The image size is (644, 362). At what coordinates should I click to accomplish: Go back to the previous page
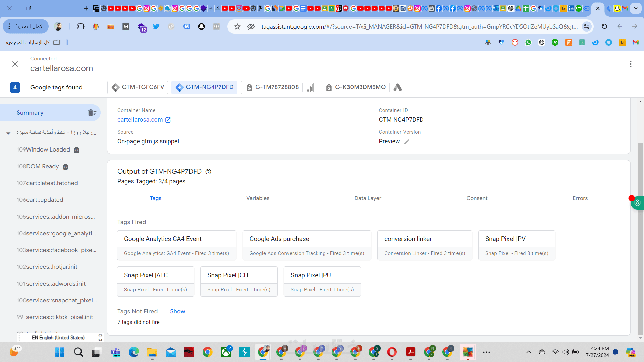[620, 26]
